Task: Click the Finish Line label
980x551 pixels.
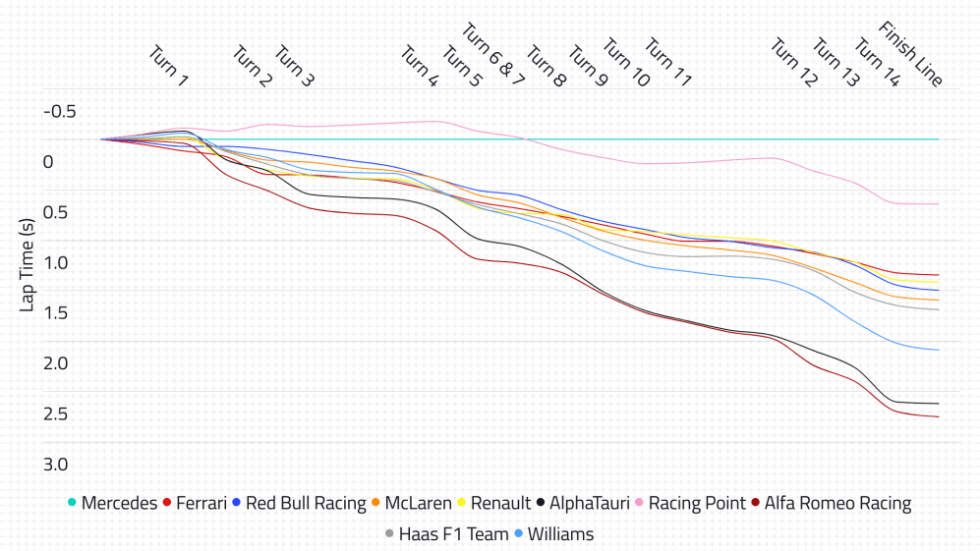Action: click(x=910, y=54)
